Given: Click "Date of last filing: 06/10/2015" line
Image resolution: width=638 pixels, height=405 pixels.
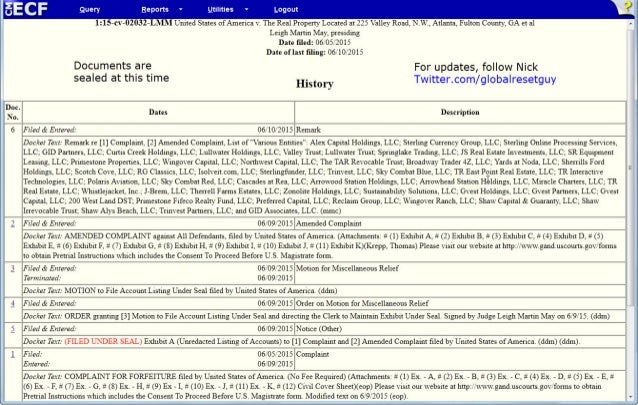Looking at the screenshot, I should click(x=315, y=52).
